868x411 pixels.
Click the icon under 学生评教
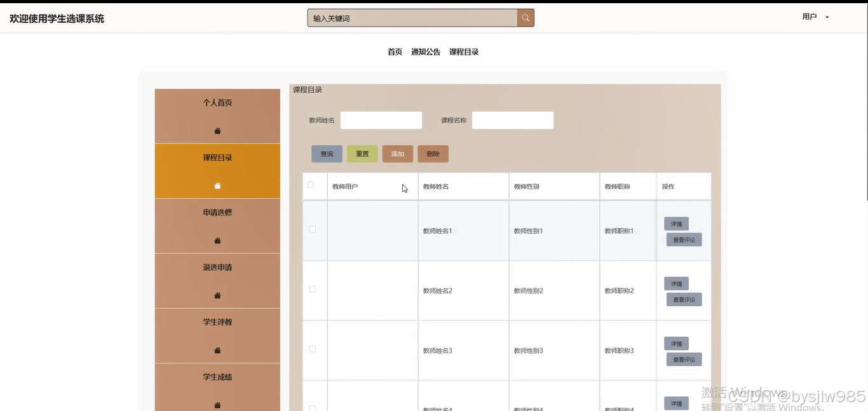217,350
